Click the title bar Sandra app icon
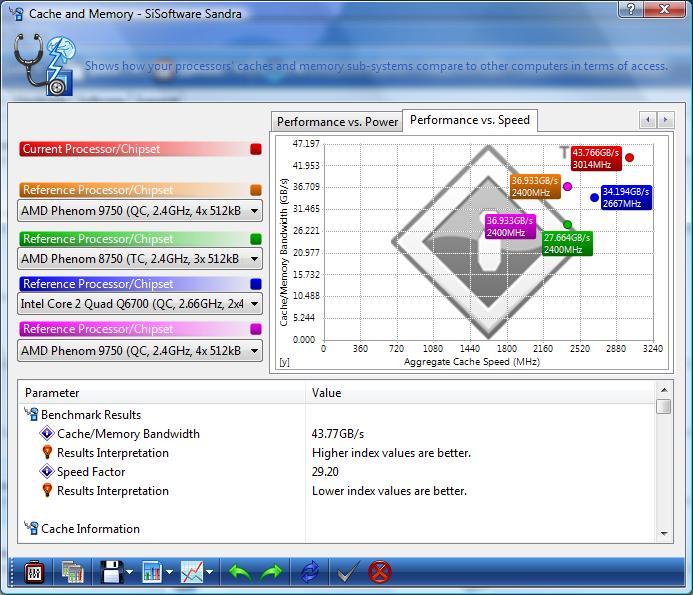Screen dimensions: 693x595 coord(17,14)
